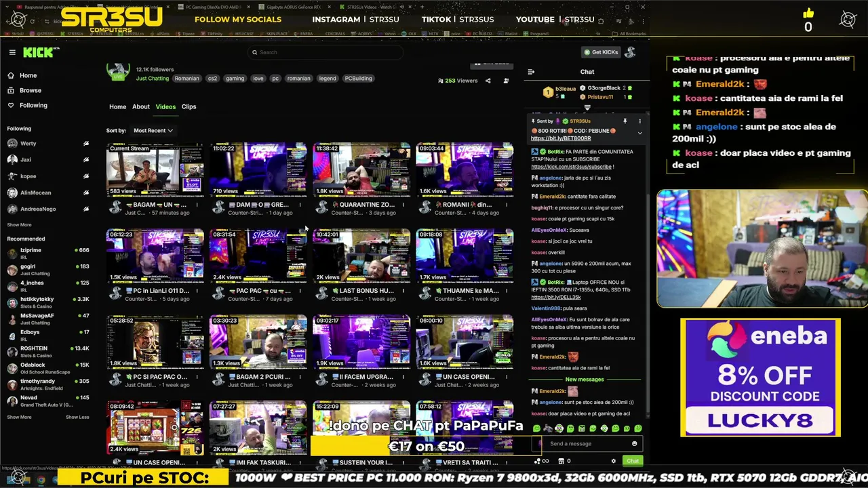Collapse Recommended with Show Less

click(x=77, y=417)
